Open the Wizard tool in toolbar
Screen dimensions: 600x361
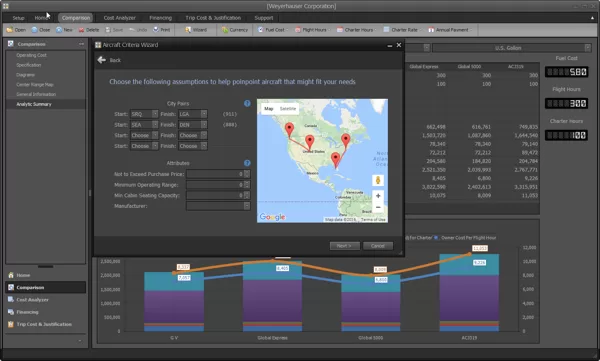click(196, 30)
